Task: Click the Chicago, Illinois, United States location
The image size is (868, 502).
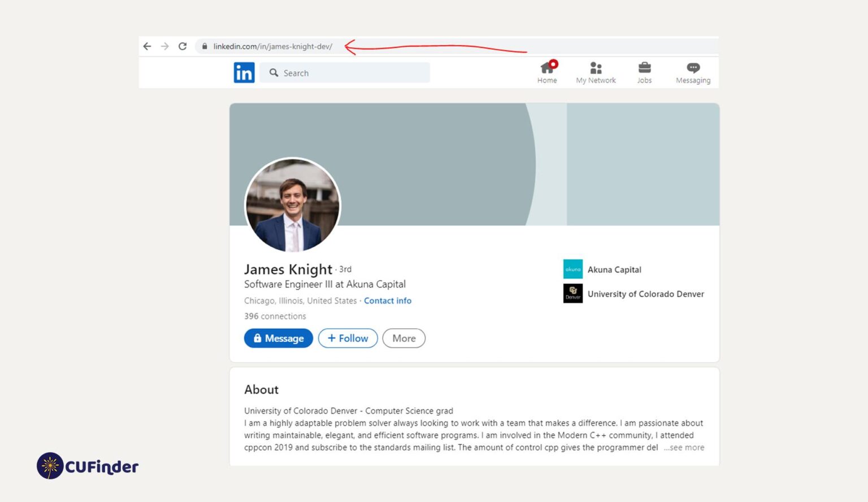Action: point(301,301)
